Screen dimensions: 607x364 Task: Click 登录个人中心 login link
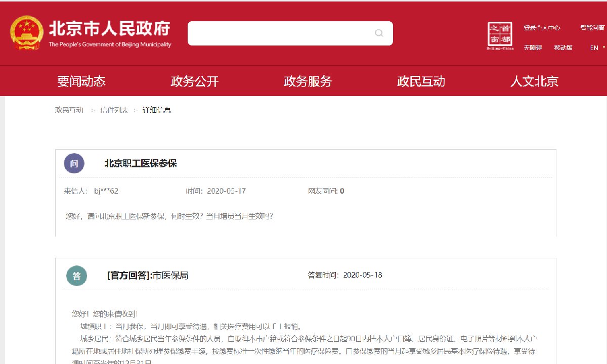[x=542, y=28]
